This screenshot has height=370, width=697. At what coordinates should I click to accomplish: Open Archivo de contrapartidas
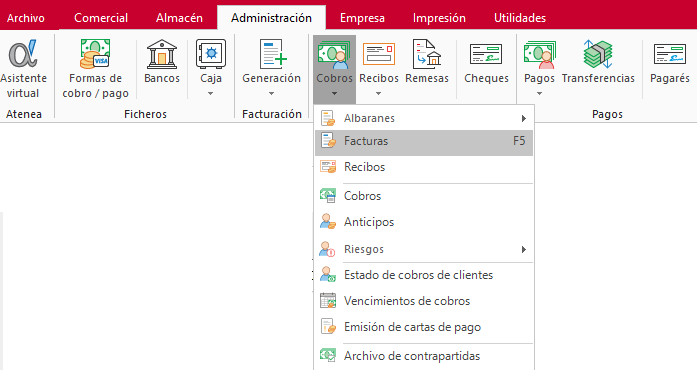424,356
